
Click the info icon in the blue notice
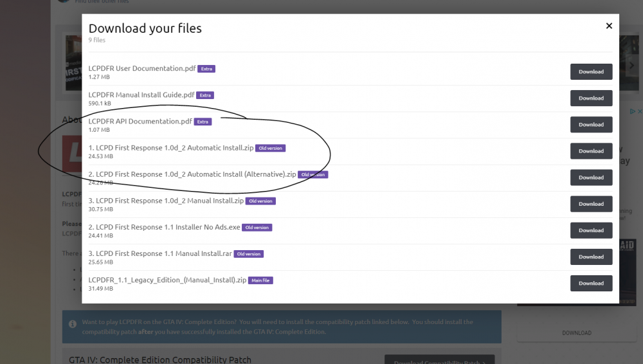(x=72, y=322)
